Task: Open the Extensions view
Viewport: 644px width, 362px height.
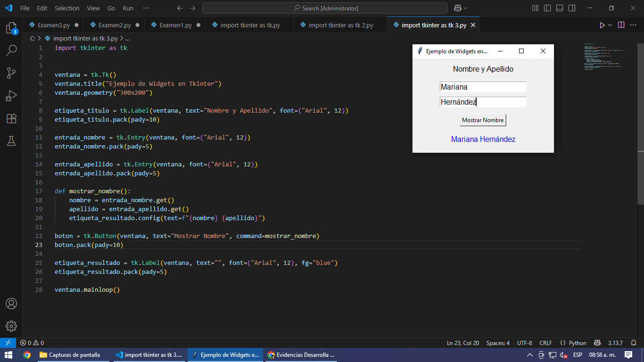Action: click(x=11, y=118)
